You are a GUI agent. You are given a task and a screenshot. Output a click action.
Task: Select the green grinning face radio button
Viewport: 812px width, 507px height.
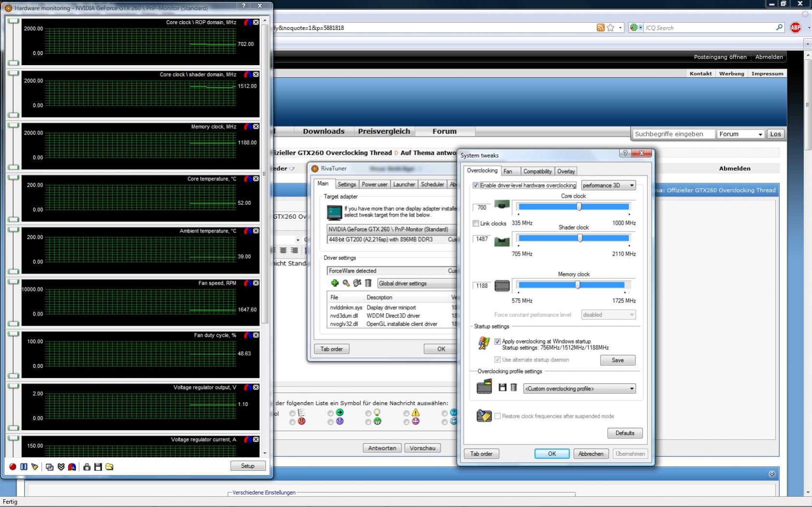368,422
